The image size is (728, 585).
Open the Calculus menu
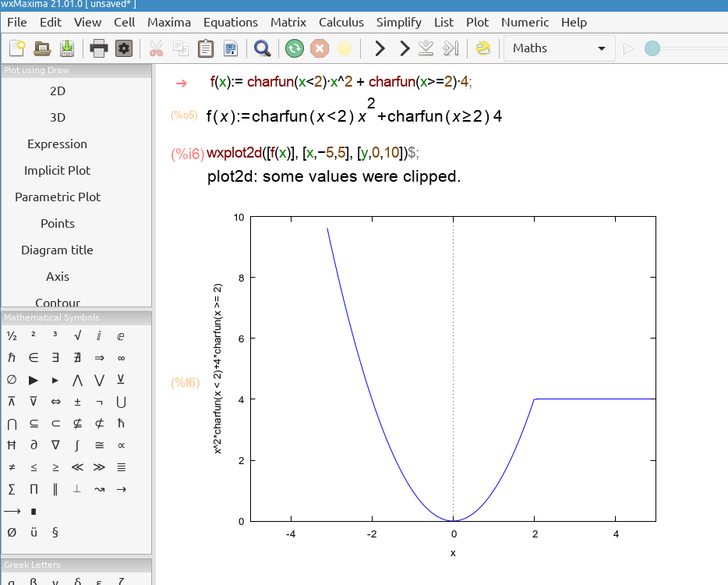pyautogui.click(x=341, y=22)
